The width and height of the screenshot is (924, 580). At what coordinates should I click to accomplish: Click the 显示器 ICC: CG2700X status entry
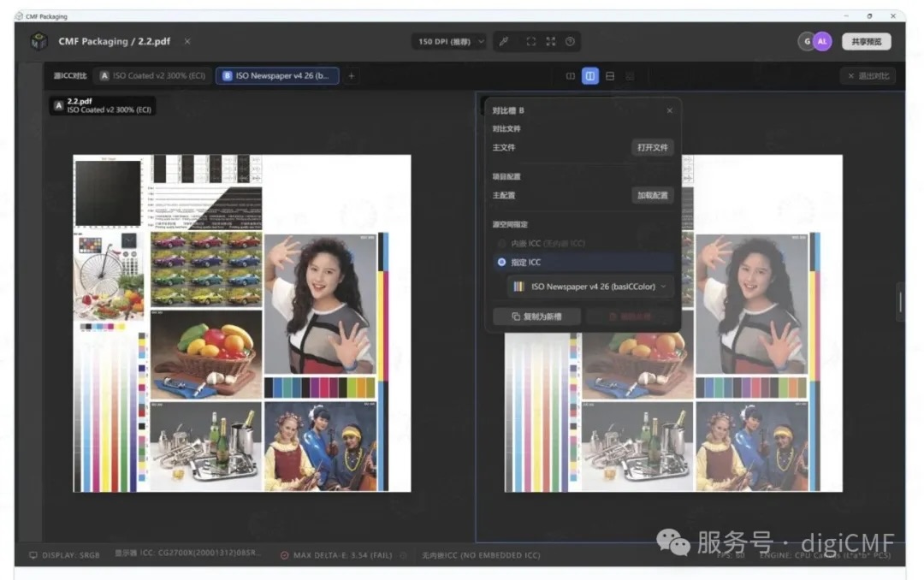[187, 553]
